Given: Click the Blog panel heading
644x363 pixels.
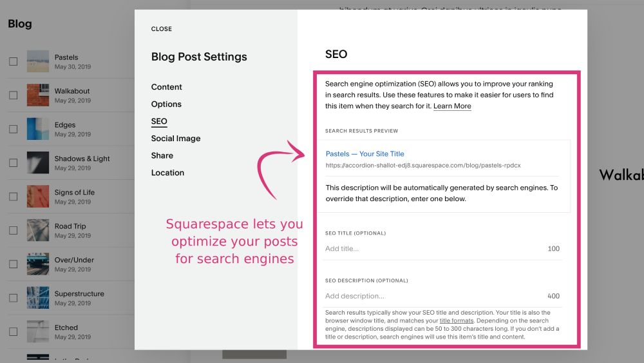Looking at the screenshot, I should (x=20, y=24).
